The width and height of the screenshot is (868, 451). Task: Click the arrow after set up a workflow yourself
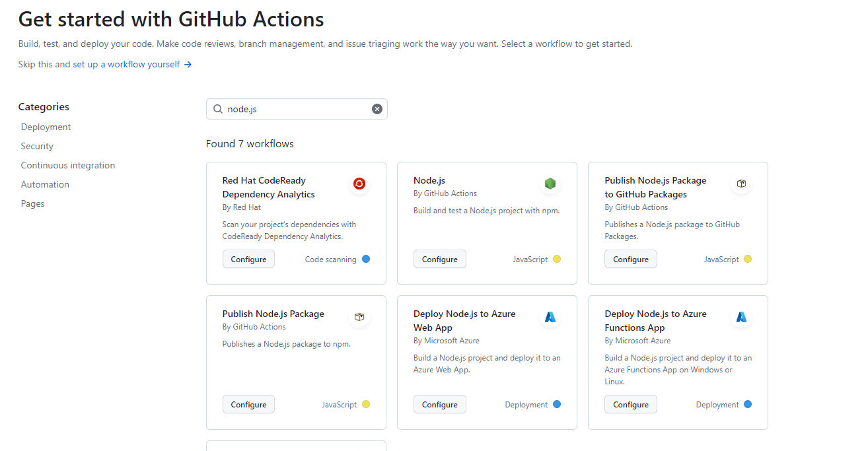188,65
